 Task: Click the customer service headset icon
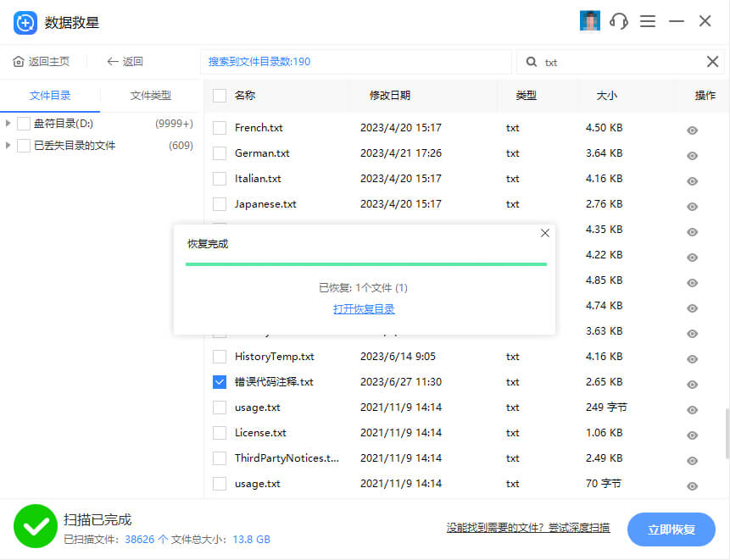tap(619, 21)
